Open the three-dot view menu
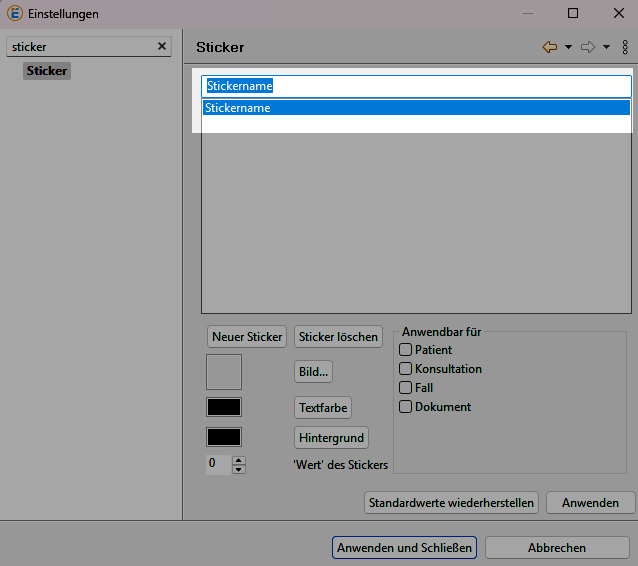Screen dimensions: 638x566 (625, 47)
